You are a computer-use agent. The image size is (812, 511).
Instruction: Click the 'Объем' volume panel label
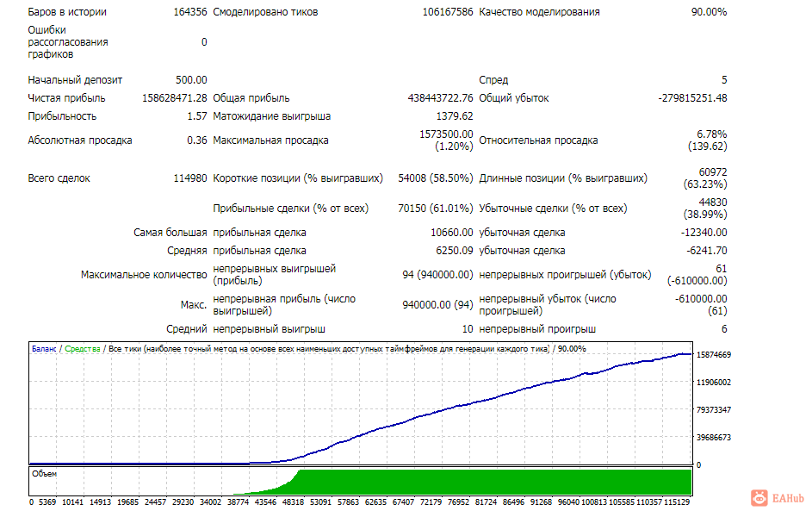pyautogui.click(x=44, y=474)
